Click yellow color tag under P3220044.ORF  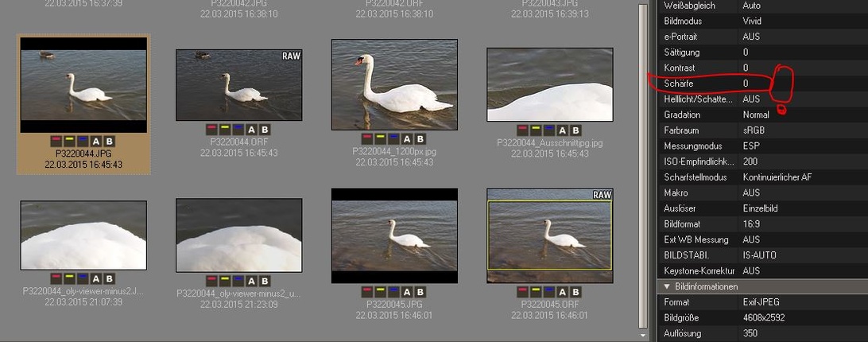[x=225, y=130]
